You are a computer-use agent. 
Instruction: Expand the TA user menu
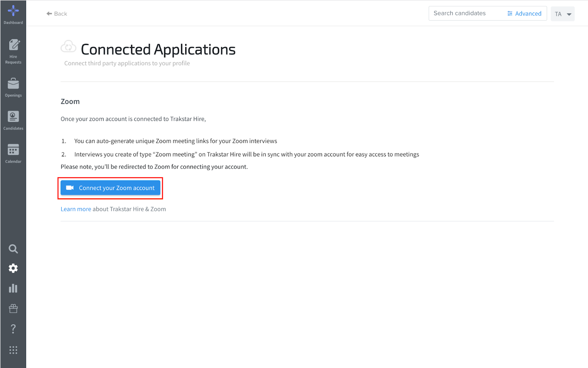click(563, 14)
